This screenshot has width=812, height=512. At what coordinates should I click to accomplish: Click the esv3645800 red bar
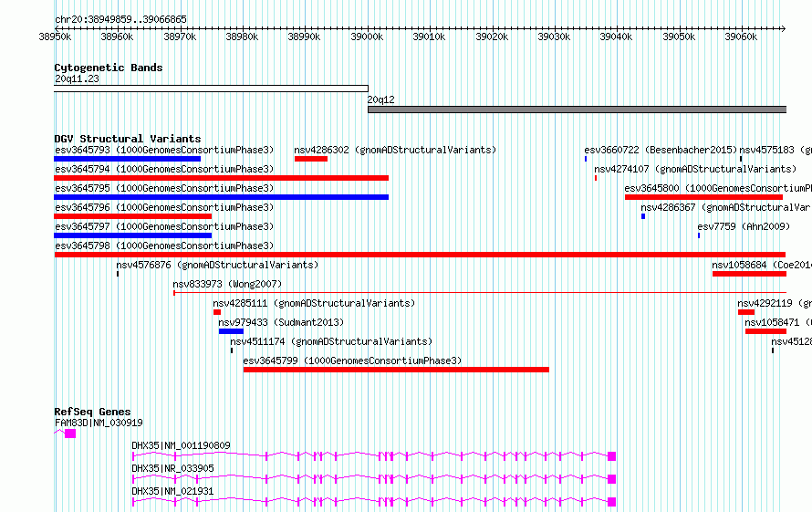click(703, 197)
